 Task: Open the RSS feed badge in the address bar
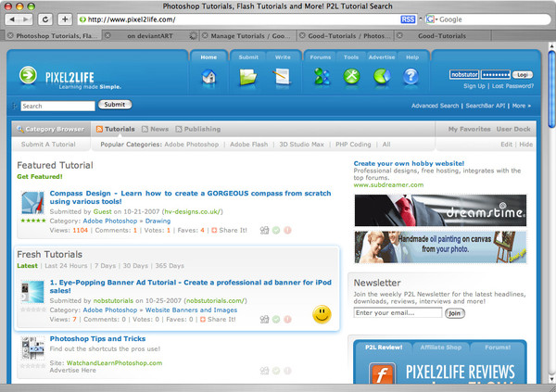click(x=408, y=19)
